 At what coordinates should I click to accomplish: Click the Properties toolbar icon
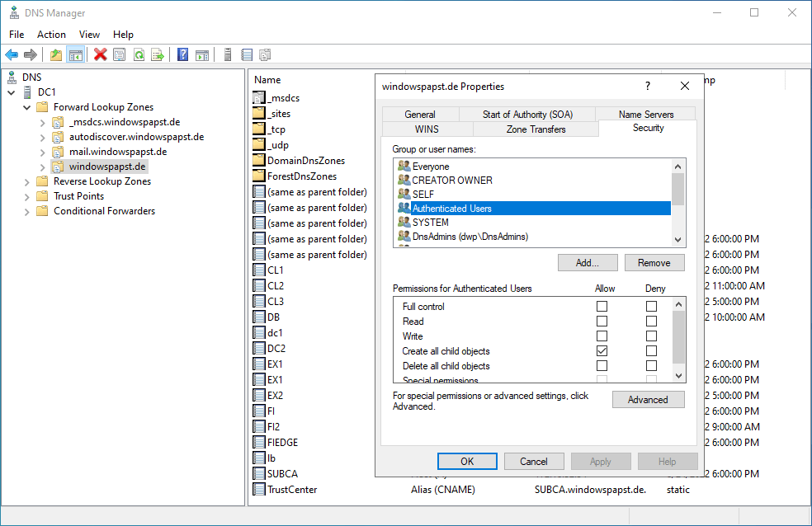(x=120, y=55)
